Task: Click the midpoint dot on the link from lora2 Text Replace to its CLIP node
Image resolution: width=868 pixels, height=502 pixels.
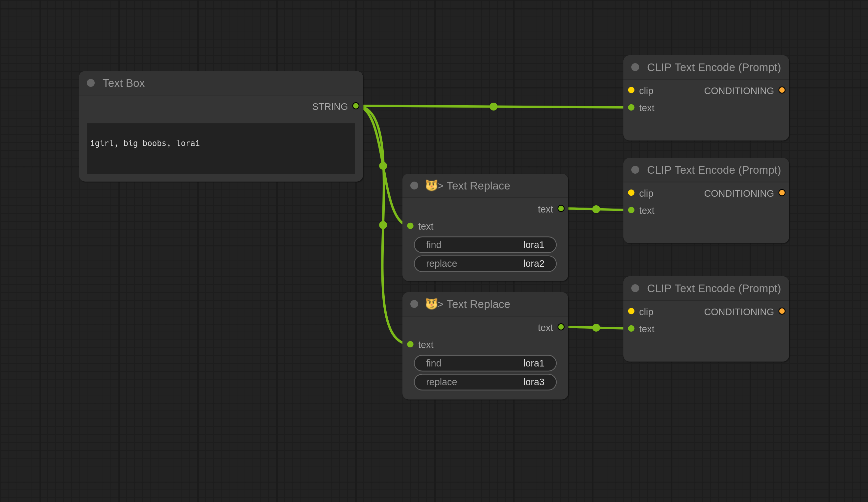Action: tap(596, 209)
